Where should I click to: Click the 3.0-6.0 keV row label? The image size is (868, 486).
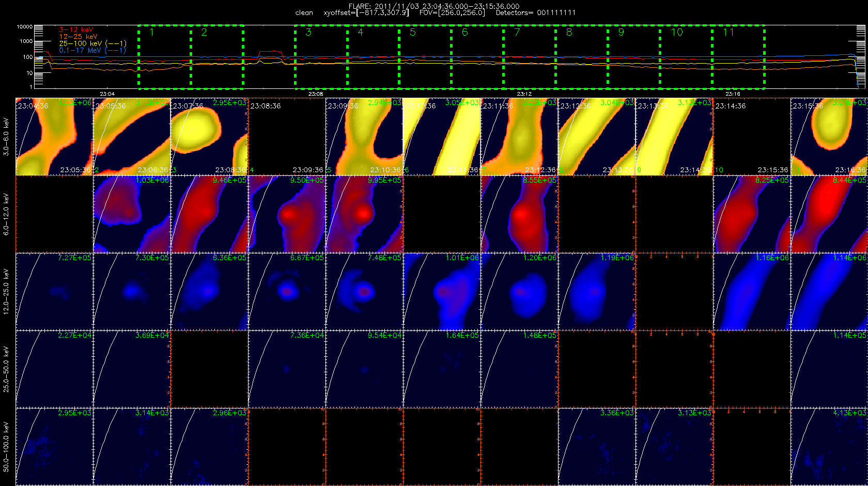point(6,137)
